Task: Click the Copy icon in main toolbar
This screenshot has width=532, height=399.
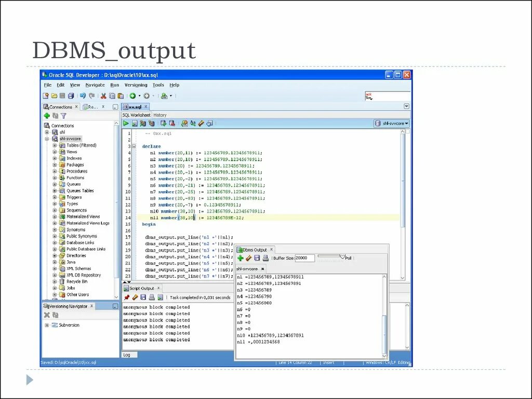Action: 112,96
